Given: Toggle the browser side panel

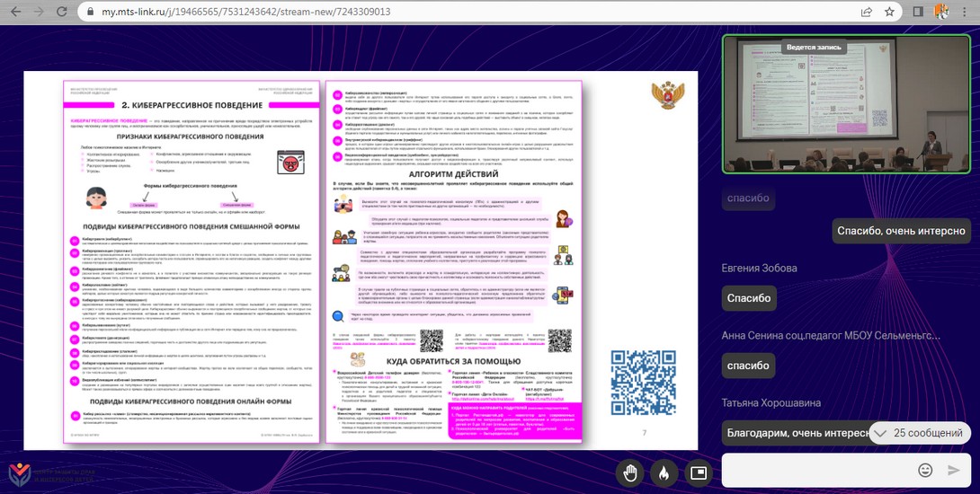Looking at the screenshot, I should point(918,13).
